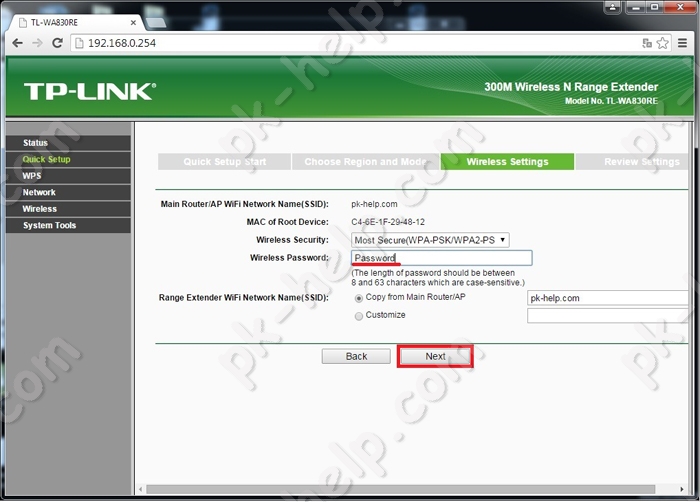Click the translate icon in address bar
Screen dimensions: 700x502
(646, 43)
